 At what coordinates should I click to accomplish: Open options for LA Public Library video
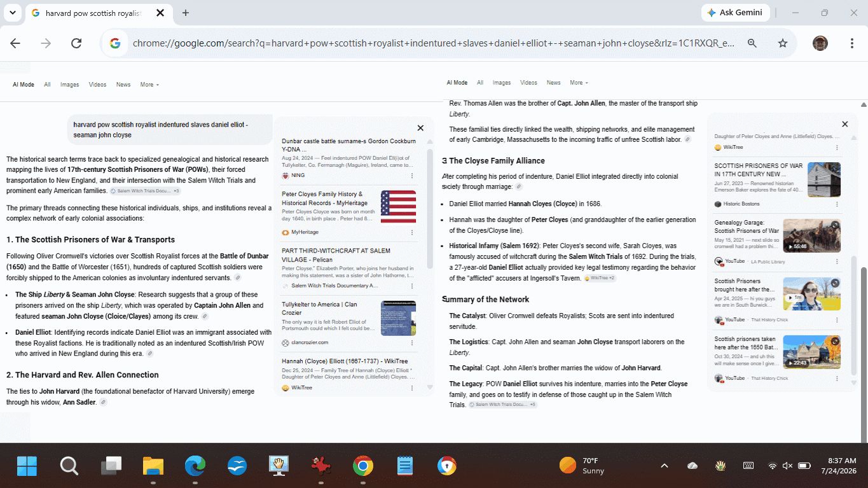[x=837, y=261]
